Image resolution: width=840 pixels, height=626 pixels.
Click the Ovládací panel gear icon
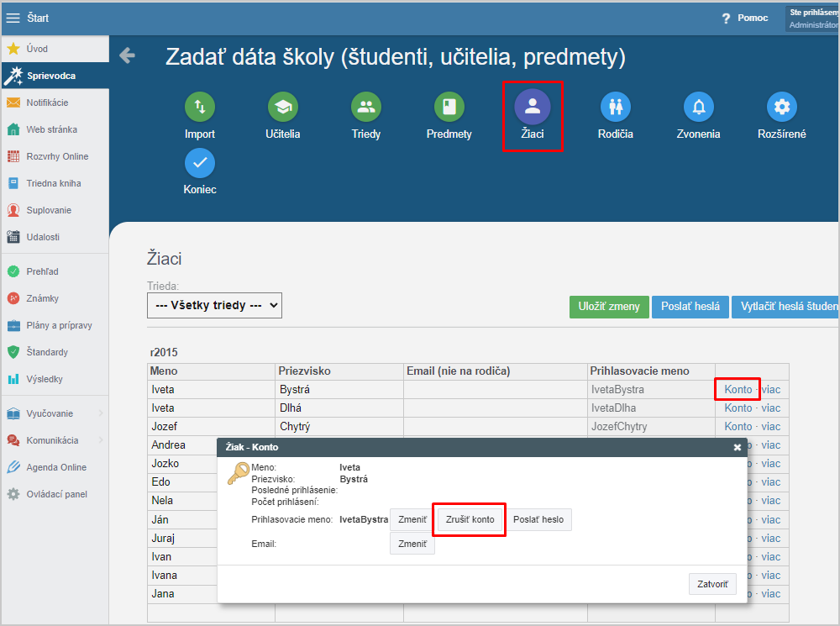click(13, 494)
